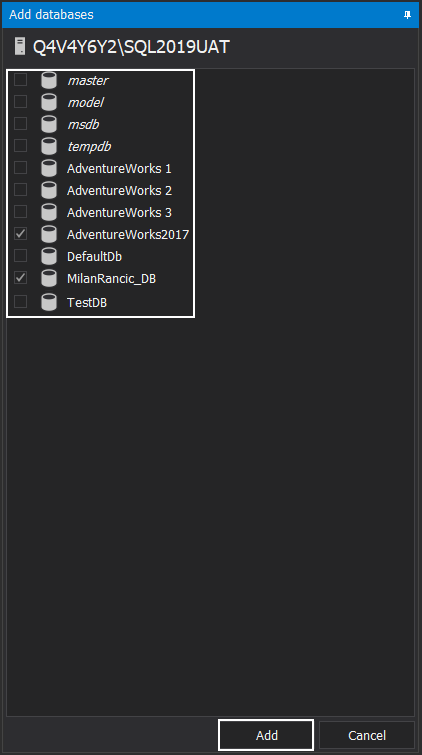This screenshot has width=422, height=755.
Task: Dismiss dialog with the Cancel button
Action: [x=367, y=735]
